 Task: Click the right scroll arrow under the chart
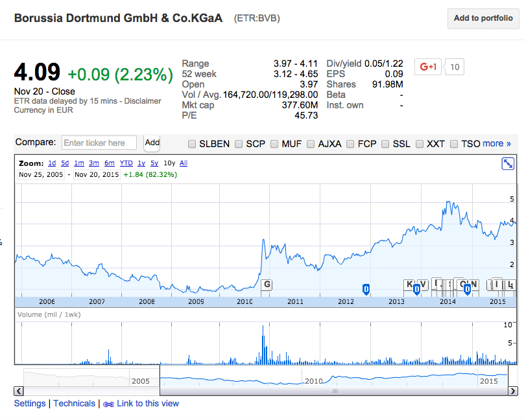[512, 391]
